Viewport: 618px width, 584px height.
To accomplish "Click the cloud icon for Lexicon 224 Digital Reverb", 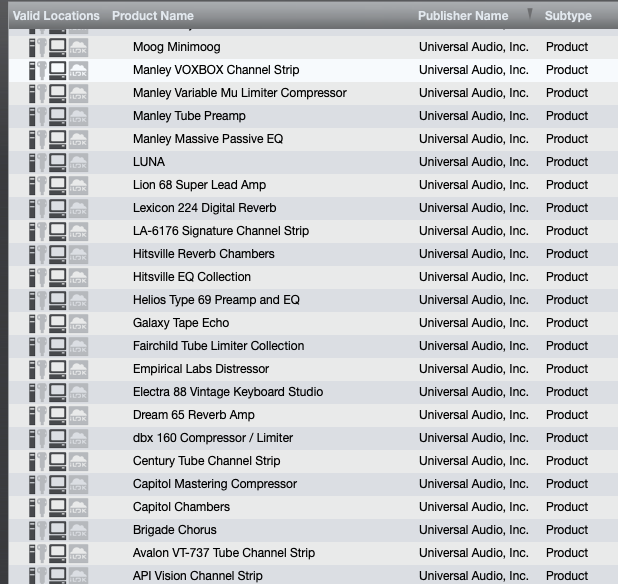I will coord(78,209).
